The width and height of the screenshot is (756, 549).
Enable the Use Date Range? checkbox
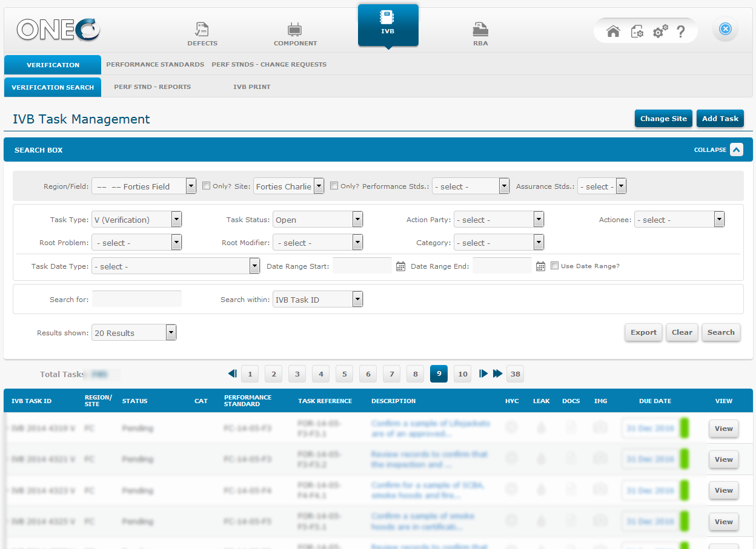point(554,265)
